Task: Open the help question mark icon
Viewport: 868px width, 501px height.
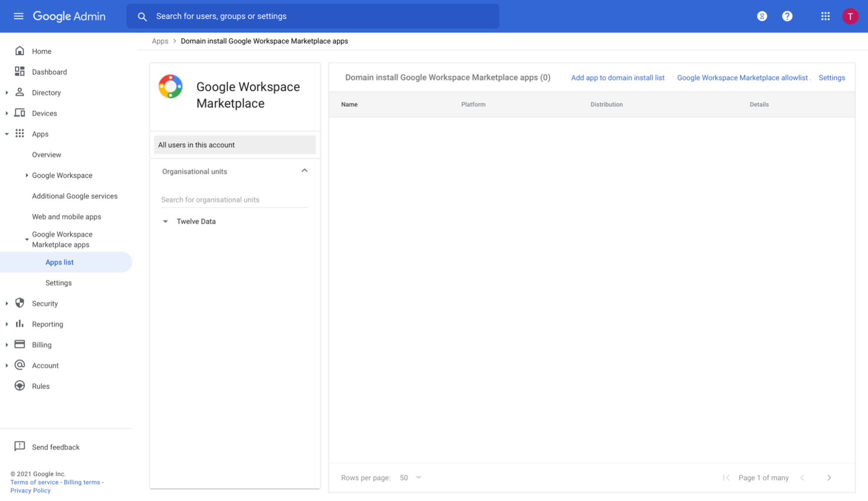Action: [x=787, y=16]
